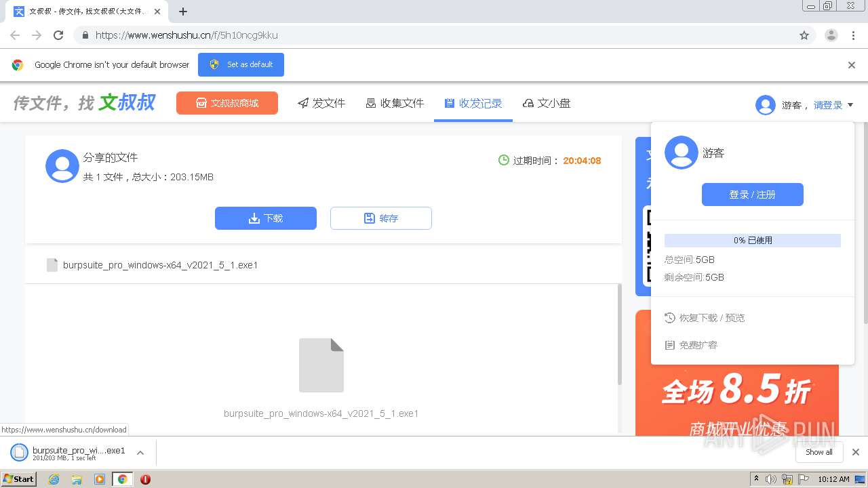
Task: Click the 0% 已使用 storage bar
Action: click(x=753, y=241)
